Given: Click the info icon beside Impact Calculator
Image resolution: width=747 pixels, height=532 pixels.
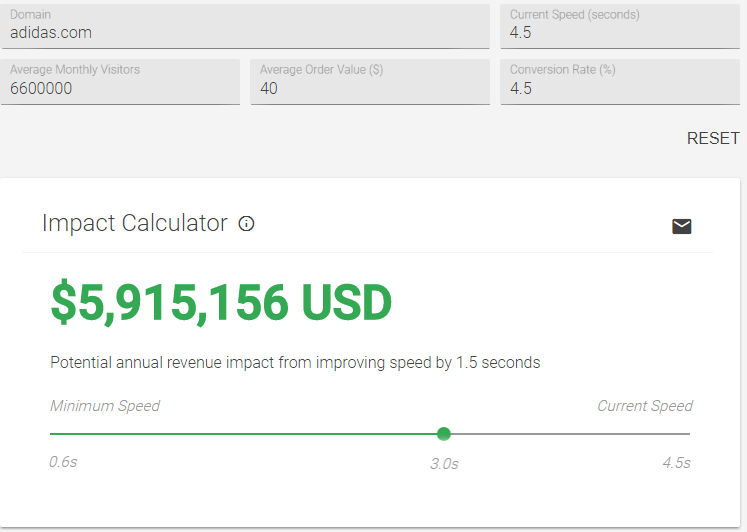Looking at the screenshot, I should [246, 223].
